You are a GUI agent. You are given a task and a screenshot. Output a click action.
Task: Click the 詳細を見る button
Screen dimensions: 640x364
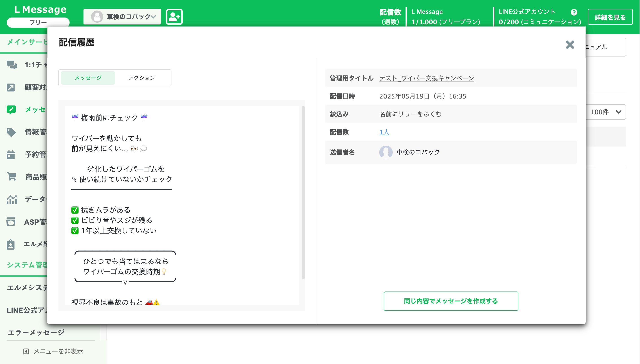point(610,17)
